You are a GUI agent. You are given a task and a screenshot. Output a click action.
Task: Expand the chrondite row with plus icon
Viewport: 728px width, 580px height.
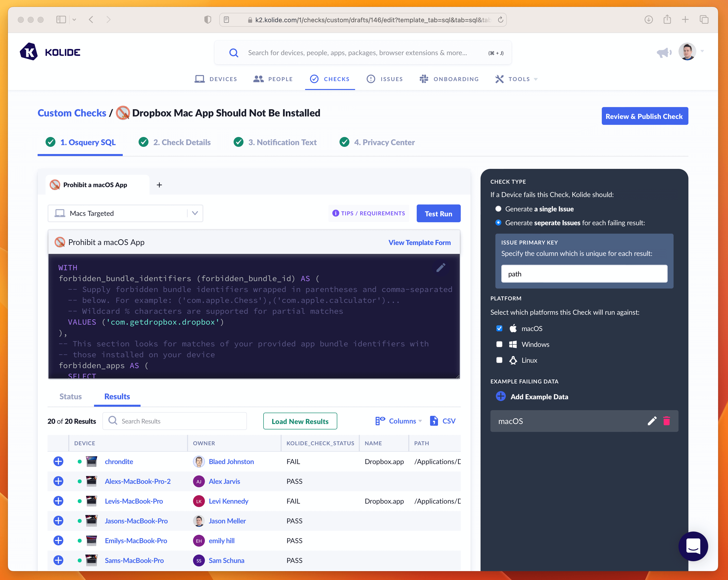[x=58, y=461]
